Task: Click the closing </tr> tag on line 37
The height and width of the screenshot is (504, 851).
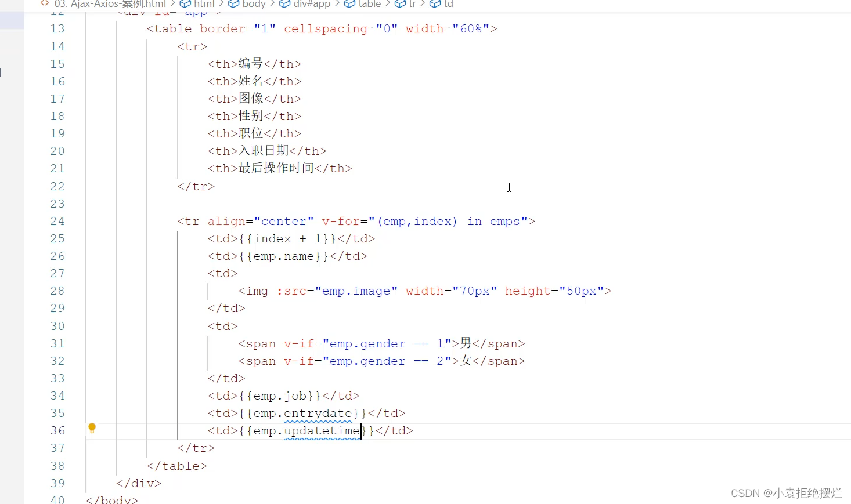Action: tap(196, 448)
